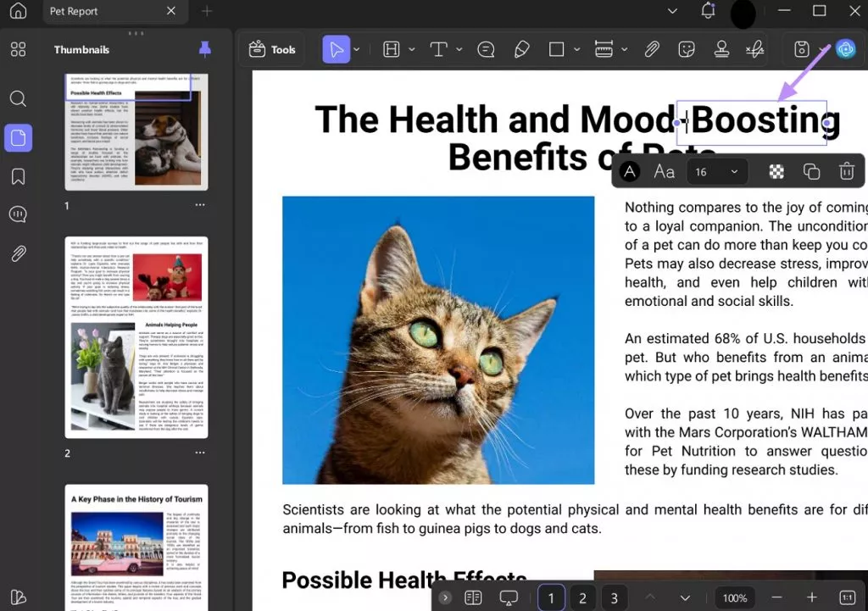The width and height of the screenshot is (868, 611).
Task: Select the Attach file paperclip tool
Action: click(652, 49)
